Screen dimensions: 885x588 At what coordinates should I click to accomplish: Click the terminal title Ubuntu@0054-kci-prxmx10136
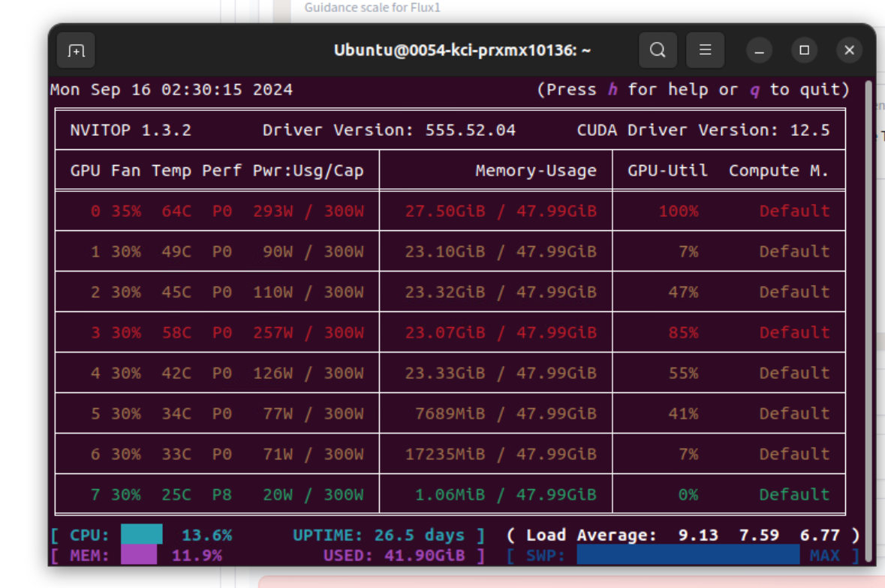pos(462,50)
